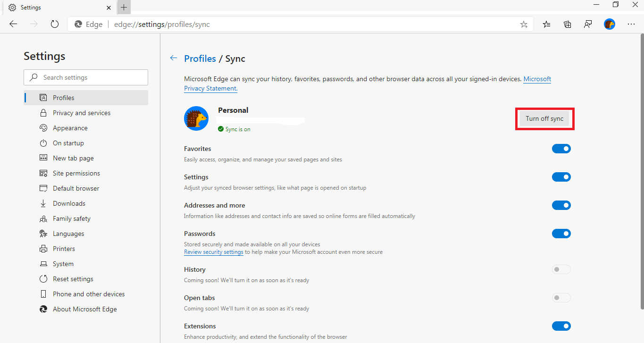Open Collections icon in toolbar
This screenshot has width=644, height=343.
click(x=567, y=24)
